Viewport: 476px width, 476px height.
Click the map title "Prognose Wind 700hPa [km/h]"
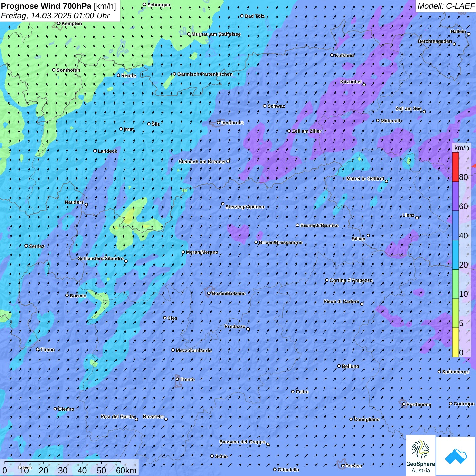(x=58, y=6)
